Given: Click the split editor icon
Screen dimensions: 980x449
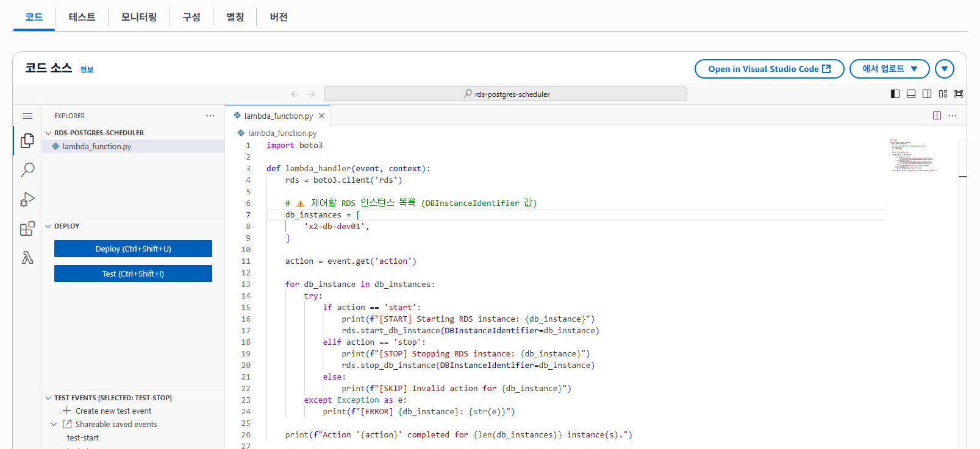Looking at the screenshot, I should [x=937, y=116].
